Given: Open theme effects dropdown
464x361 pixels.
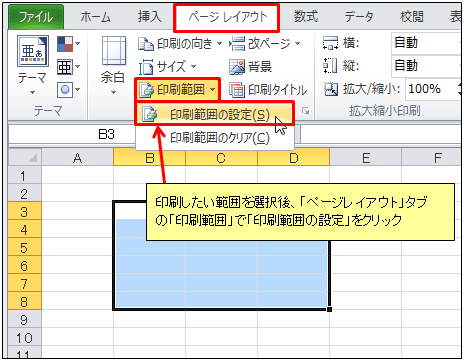Looking at the screenshot, I should click(69, 90).
